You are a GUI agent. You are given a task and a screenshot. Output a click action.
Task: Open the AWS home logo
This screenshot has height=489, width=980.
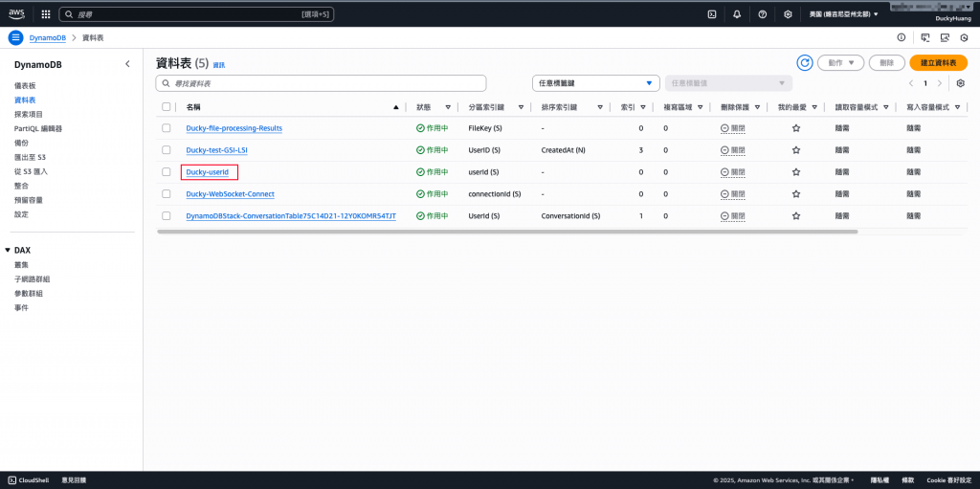(x=16, y=13)
